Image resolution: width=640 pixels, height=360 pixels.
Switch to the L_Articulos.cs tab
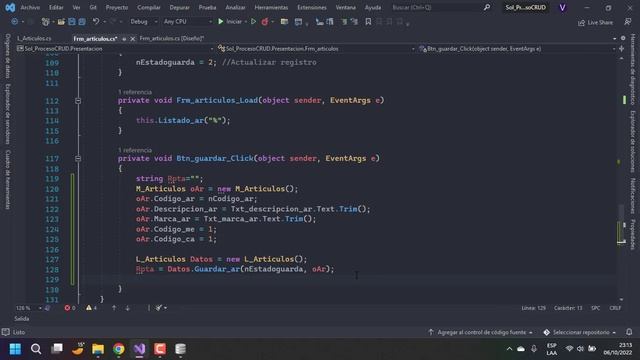tap(34, 38)
